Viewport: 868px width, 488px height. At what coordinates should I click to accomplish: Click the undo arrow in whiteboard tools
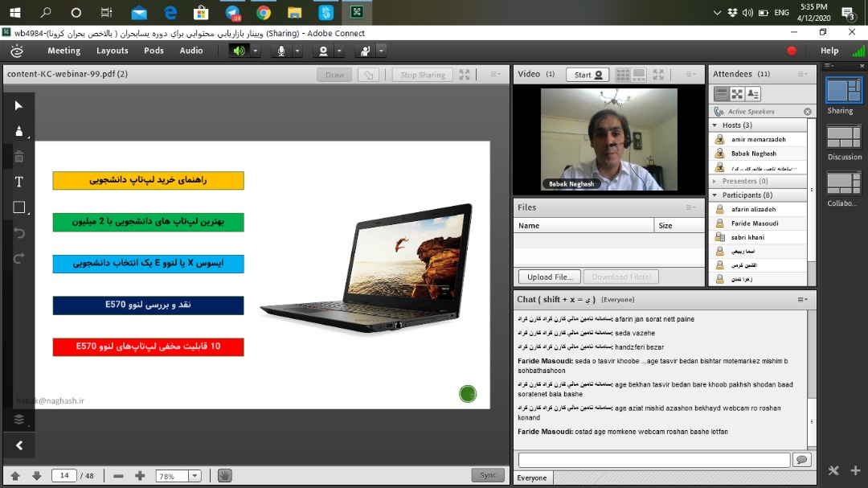click(x=18, y=232)
